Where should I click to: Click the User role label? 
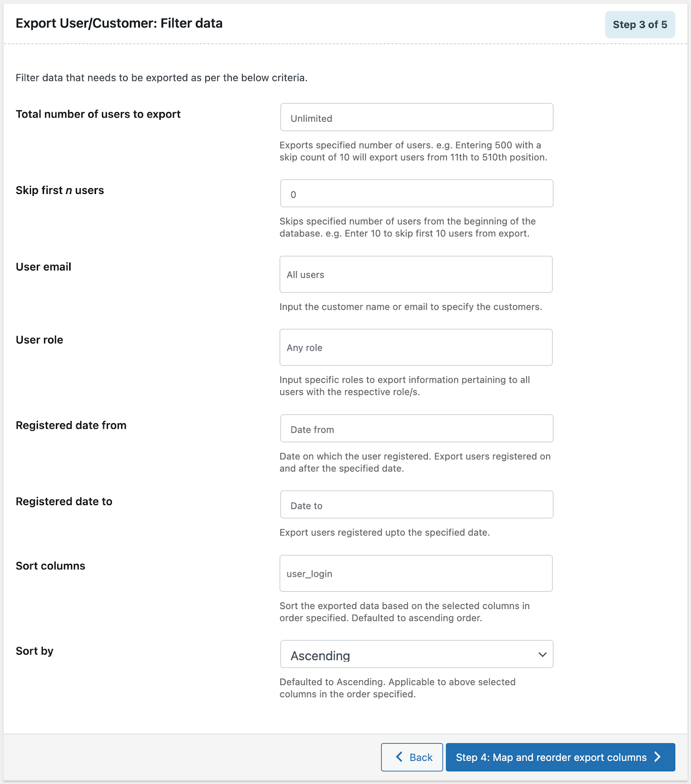[x=40, y=340]
